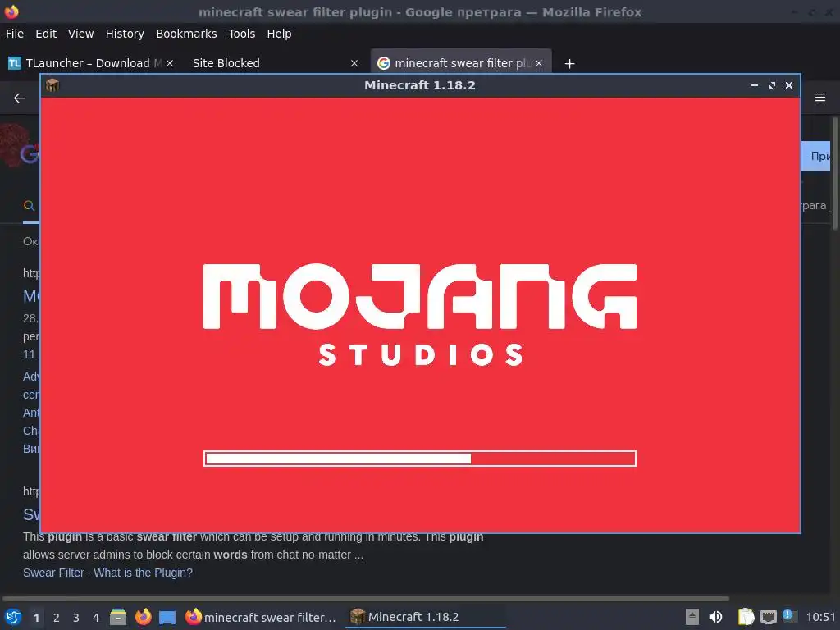Open the View menu in Firefox
Viewport: 840px width, 630px height.
[80, 34]
